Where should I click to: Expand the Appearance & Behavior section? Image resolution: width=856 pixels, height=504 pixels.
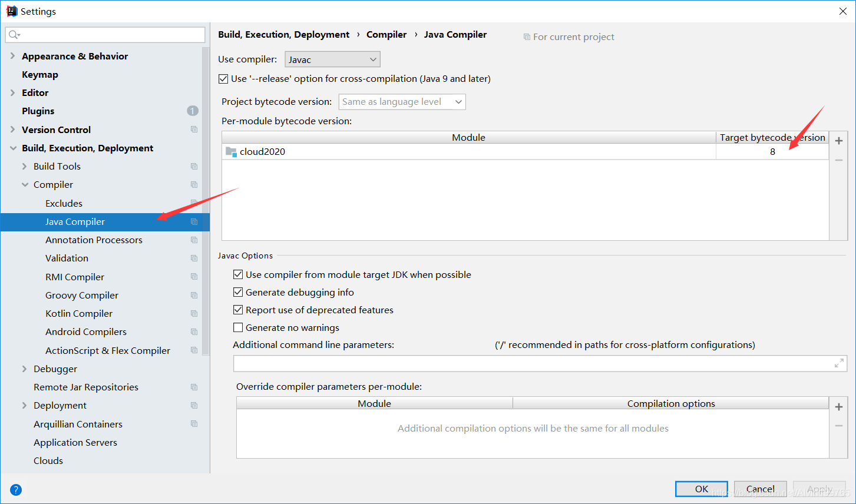[x=12, y=56]
